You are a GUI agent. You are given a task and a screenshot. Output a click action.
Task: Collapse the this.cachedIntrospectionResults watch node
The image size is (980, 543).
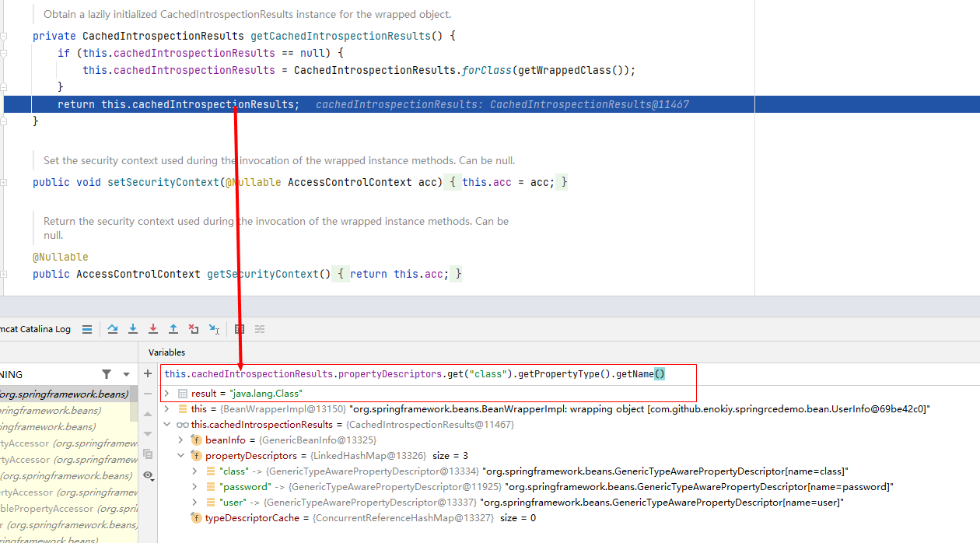166,425
